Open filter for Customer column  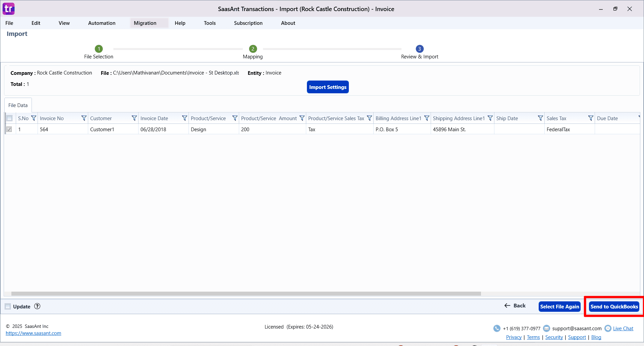pos(134,118)
